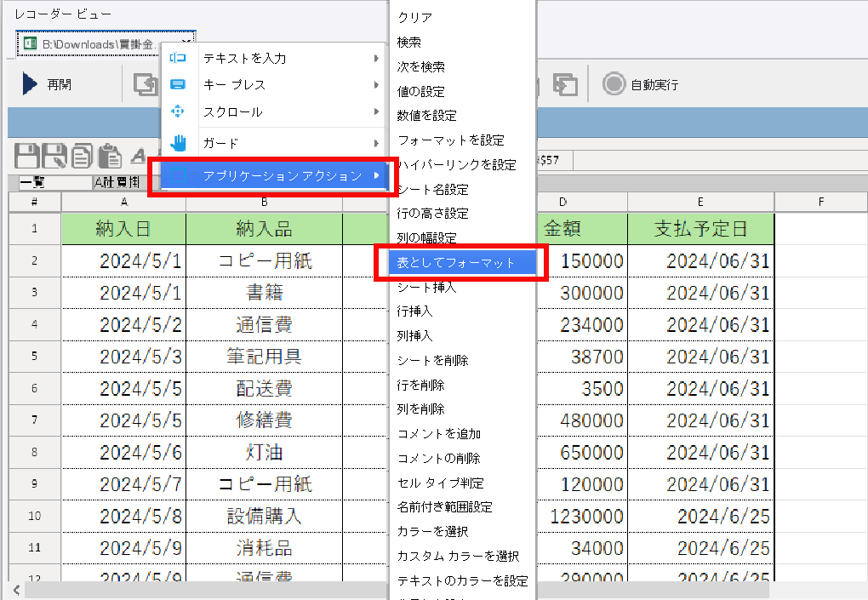Click the formula bar input field
Image resolution: width=868 pixels, height=600 pixels.
coord(720,161)
